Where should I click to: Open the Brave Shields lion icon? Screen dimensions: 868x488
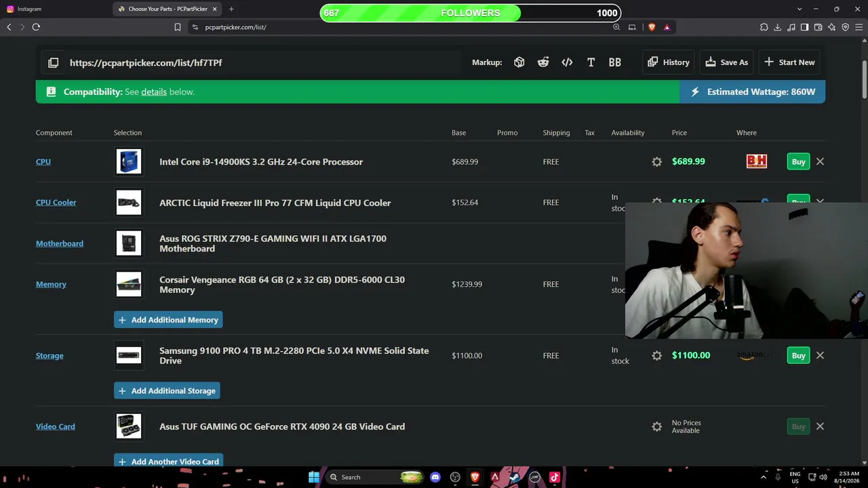(652, 27)
